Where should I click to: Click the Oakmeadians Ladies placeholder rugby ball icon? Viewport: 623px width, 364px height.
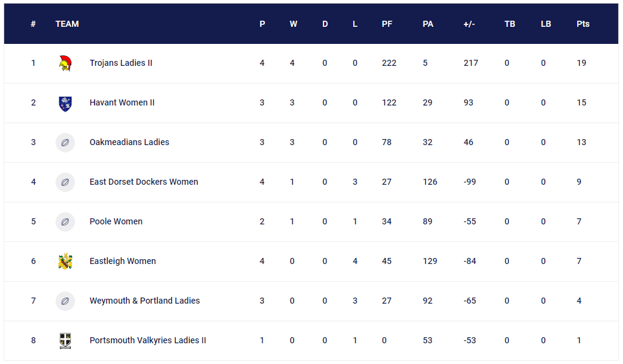pos(65,143)
